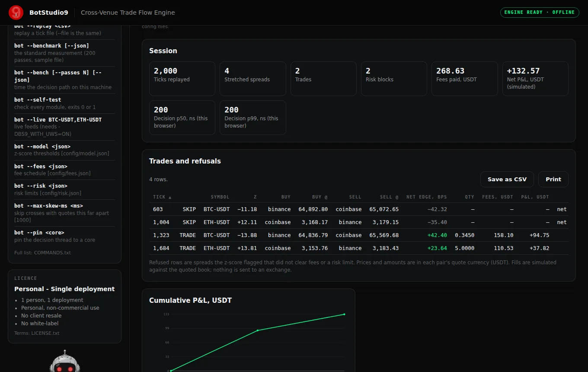The width and height of the screenshot is (588, 372).
Task: Click the 'Ticks replayed' 2,000 stat card
Action: click(182, 78)
